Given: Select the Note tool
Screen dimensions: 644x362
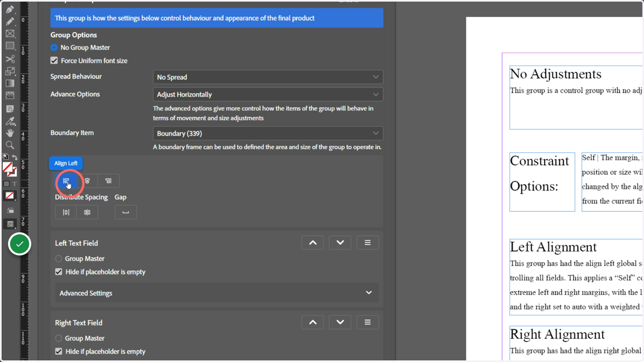Looking at the screenshot, I should [x=10, y=108].
